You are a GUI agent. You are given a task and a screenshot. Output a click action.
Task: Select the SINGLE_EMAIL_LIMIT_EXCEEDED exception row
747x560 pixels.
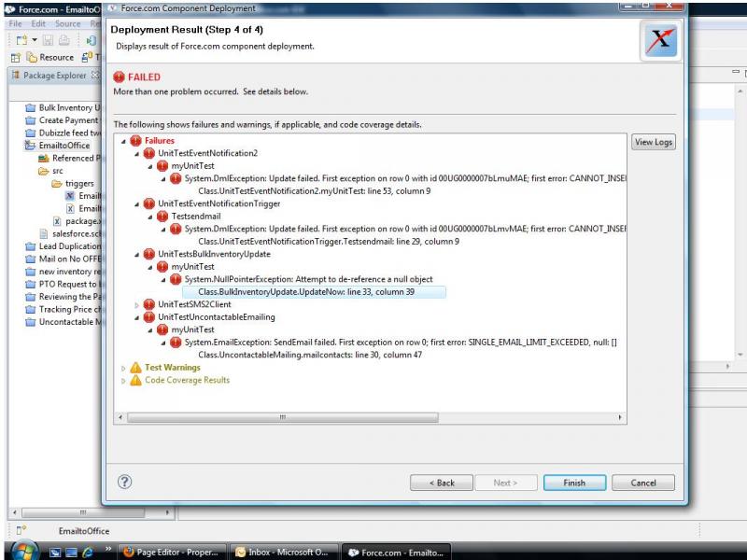tap(401, 343)
